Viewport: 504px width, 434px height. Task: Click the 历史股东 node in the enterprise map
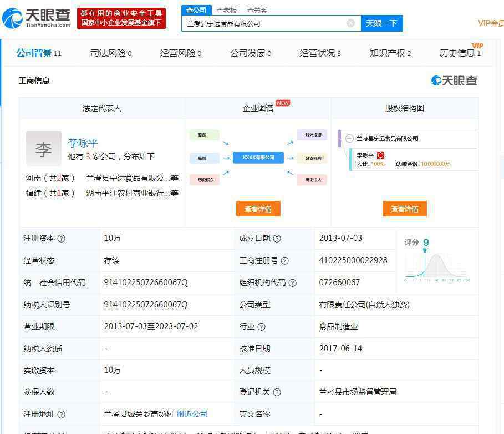[205, 180]
